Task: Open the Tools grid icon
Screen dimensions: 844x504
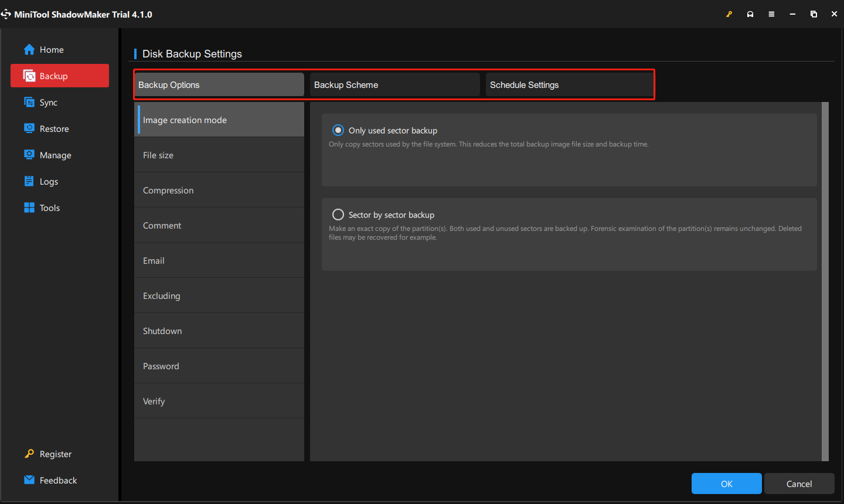Action: click(29, 207)
